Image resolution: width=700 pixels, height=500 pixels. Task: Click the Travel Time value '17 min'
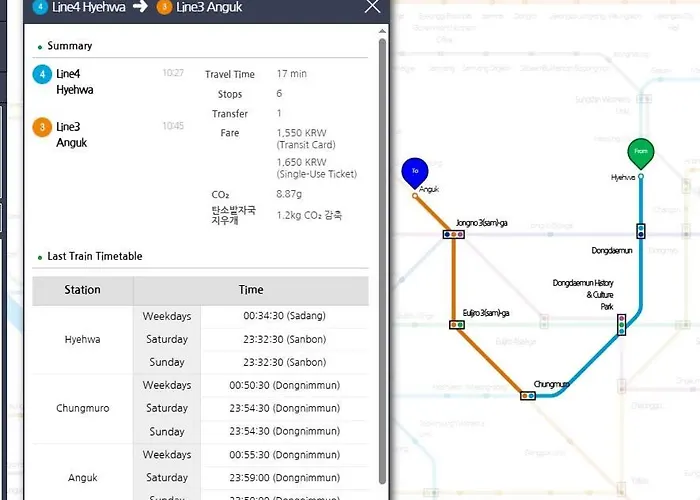[292, 74]
